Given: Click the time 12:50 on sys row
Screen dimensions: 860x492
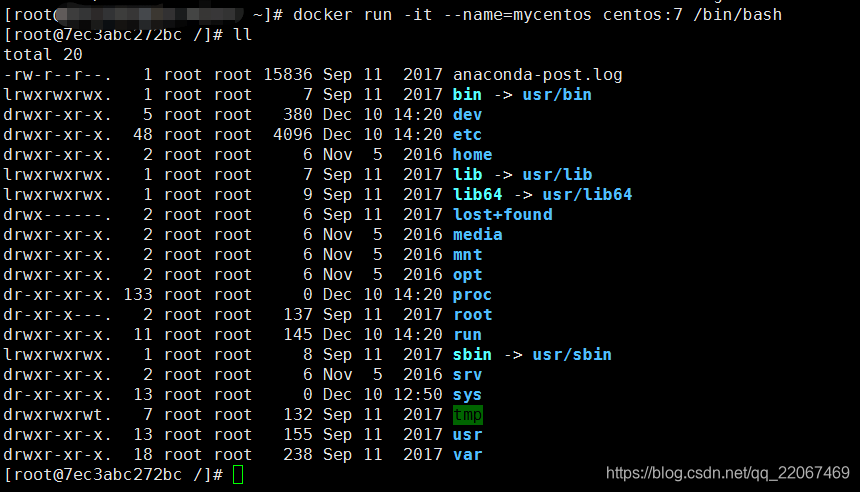Looking at the screenshot, I should (x=418, y=395).
